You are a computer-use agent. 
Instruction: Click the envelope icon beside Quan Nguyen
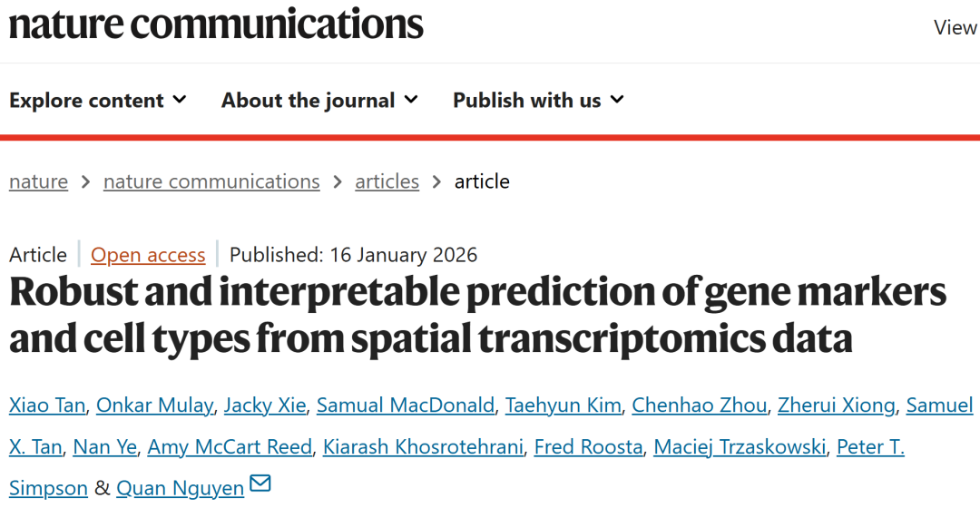pyautogui.click(x=260, y=484)
